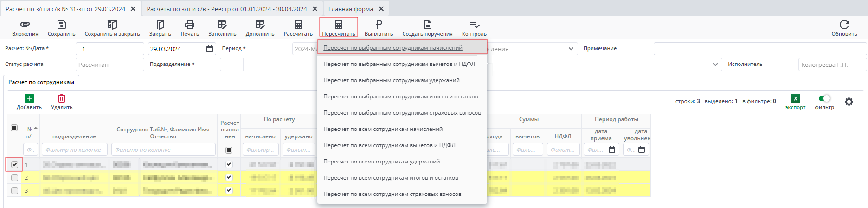Open calendar in дата приема filter
This screenshot has width=868, height=208.
(612, 149)
